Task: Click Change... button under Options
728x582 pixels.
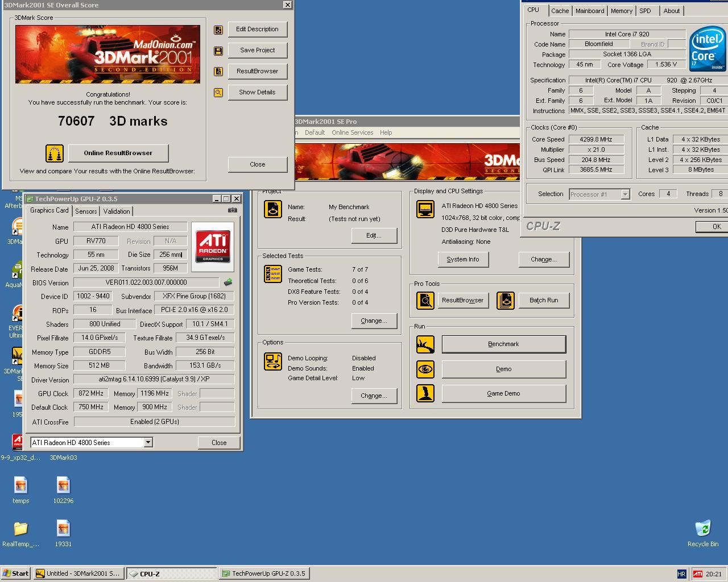Action: point(374,396)
